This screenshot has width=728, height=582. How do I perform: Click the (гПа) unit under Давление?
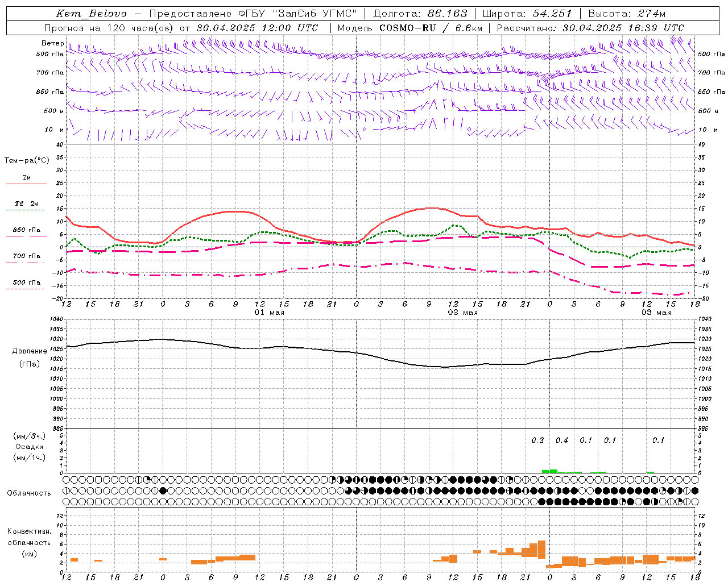point(30,364)
